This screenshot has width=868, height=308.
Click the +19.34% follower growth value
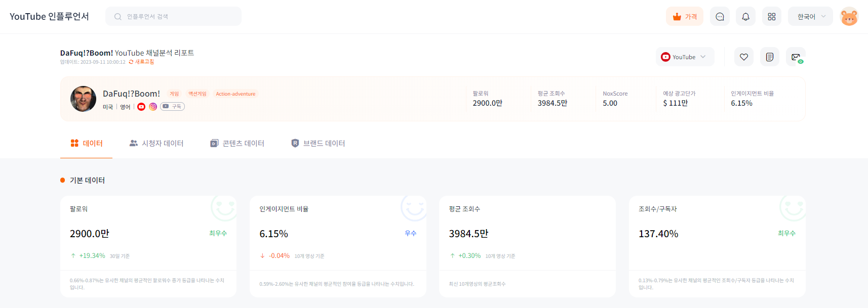coord(92,256)
